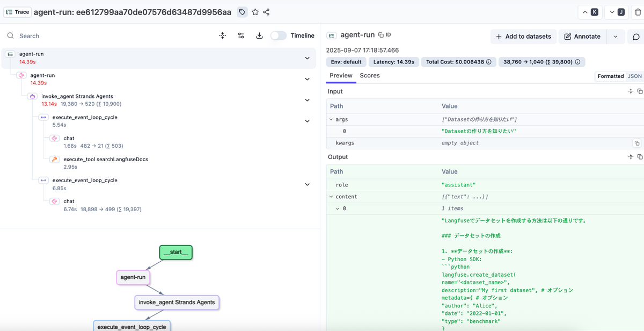Image resolution: width=644 pixels, height=331 pixels.
Task: Click the share icon in header
Action: (x=266, y=12)
